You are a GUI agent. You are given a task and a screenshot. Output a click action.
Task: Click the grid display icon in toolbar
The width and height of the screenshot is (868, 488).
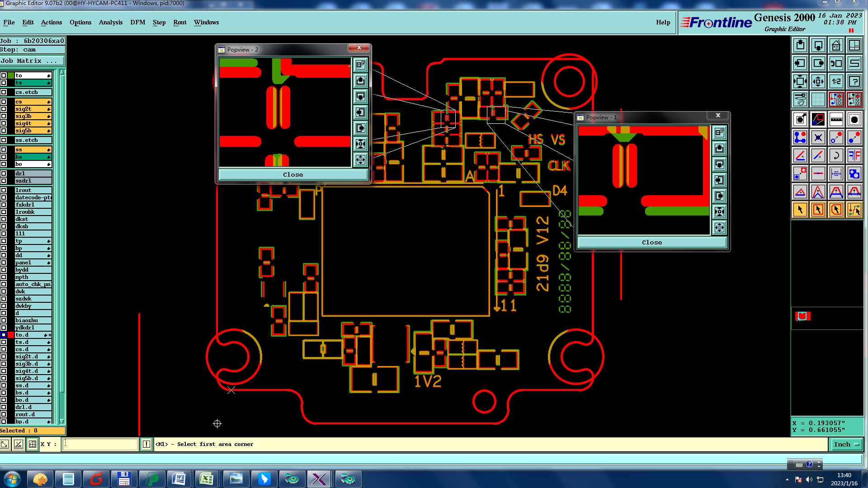click(818, 99)
